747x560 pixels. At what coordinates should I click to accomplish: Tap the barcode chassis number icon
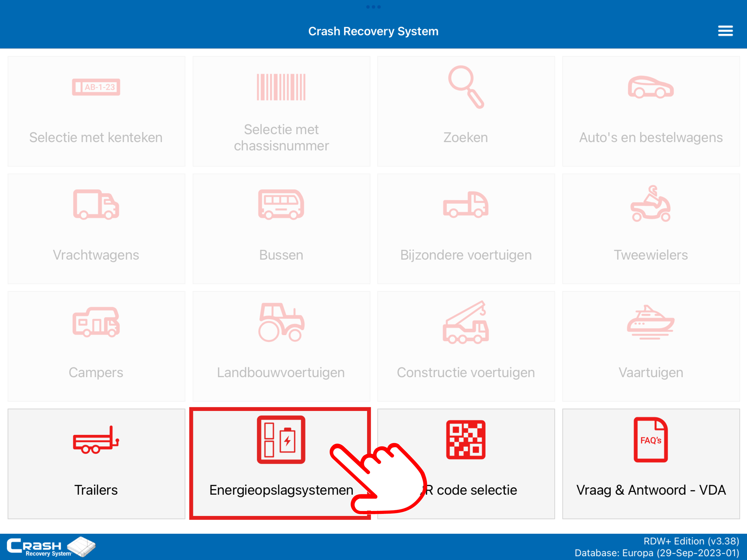[281, 87]
